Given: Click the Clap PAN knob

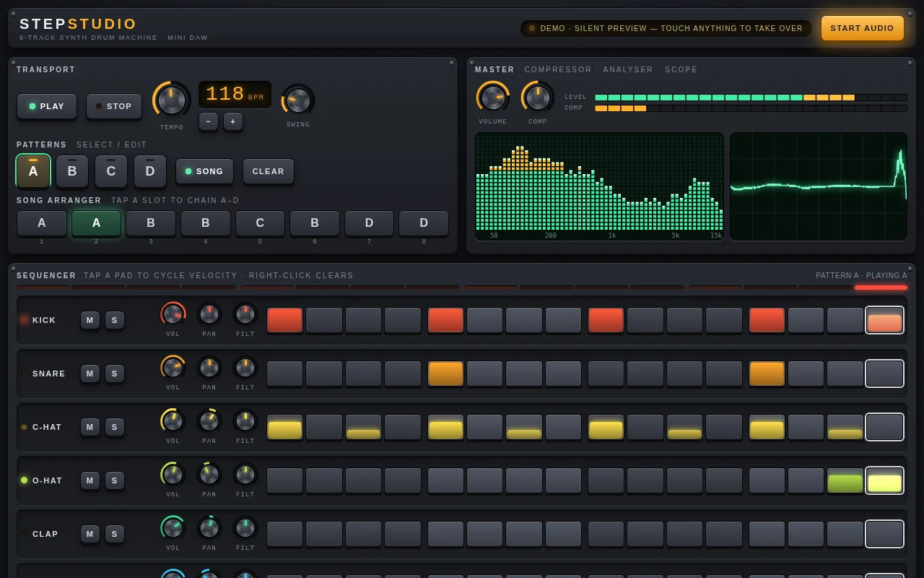Looking at the screenshot, I should (209, 527).
